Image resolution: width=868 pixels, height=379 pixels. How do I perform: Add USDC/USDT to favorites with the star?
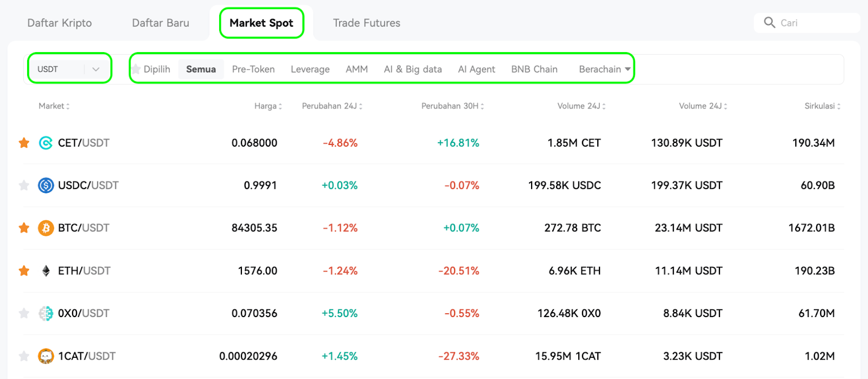point(24,185)
